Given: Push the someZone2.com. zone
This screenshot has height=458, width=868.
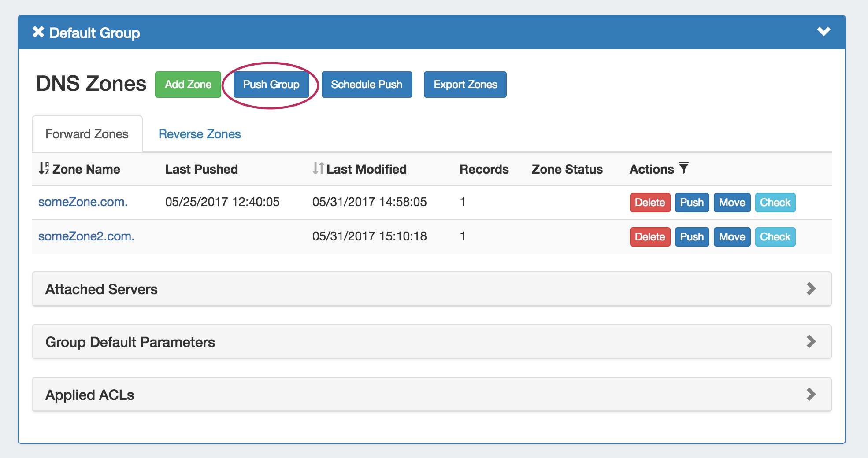Looking at the screenshot, I should coord(692,237).
